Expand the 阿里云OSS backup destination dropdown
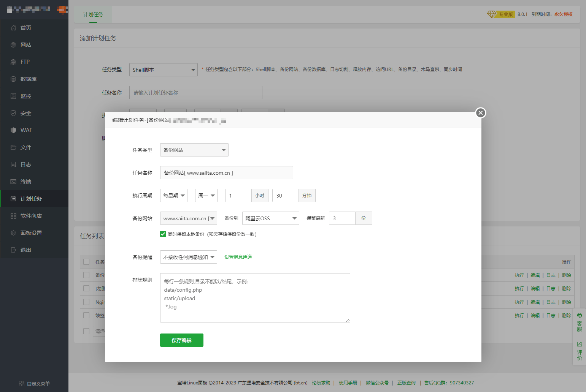Viewport: 586px width, 392px height. [x=270, y=218]
